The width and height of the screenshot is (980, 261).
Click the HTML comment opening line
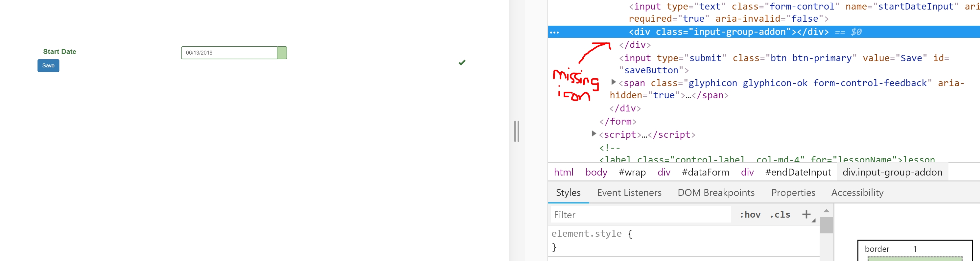(610, 148)
